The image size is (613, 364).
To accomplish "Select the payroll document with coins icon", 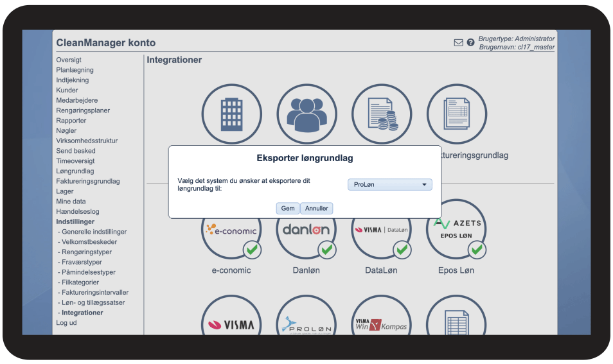I will coord(382,114).
